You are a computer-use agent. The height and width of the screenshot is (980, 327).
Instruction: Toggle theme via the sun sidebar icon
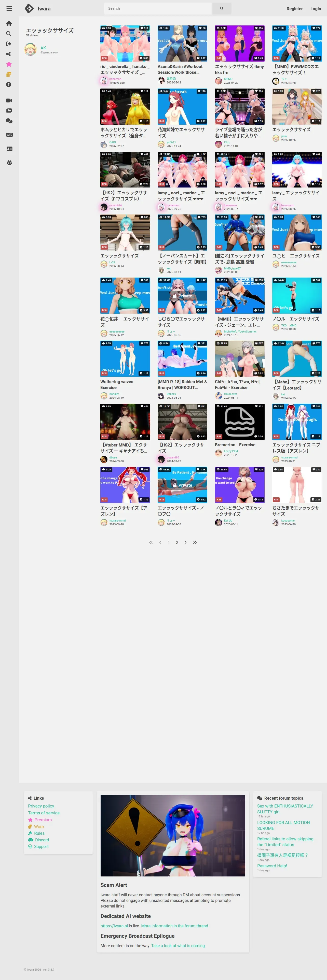[9, 163]
